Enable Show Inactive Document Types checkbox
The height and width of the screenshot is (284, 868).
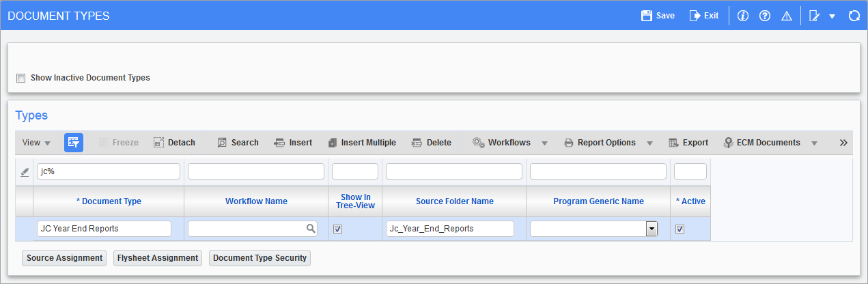20,78
